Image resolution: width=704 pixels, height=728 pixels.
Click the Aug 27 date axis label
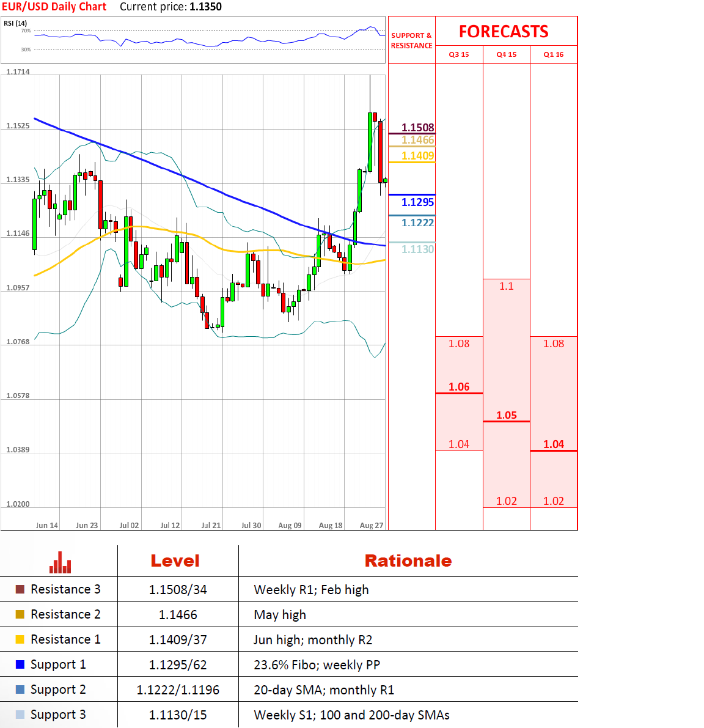click(x=371, y=525)
